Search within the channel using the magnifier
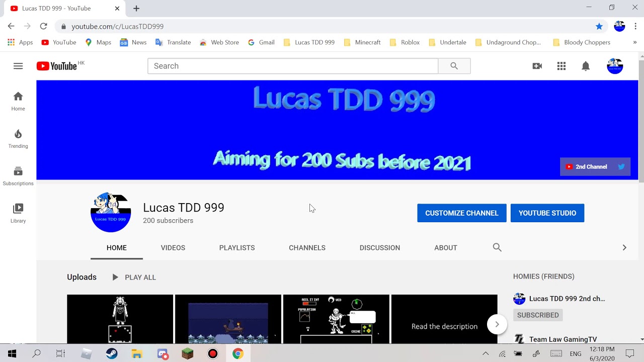The height and width of the screenshot is (362, 644). pyautogui.click(x=497, y=247)
